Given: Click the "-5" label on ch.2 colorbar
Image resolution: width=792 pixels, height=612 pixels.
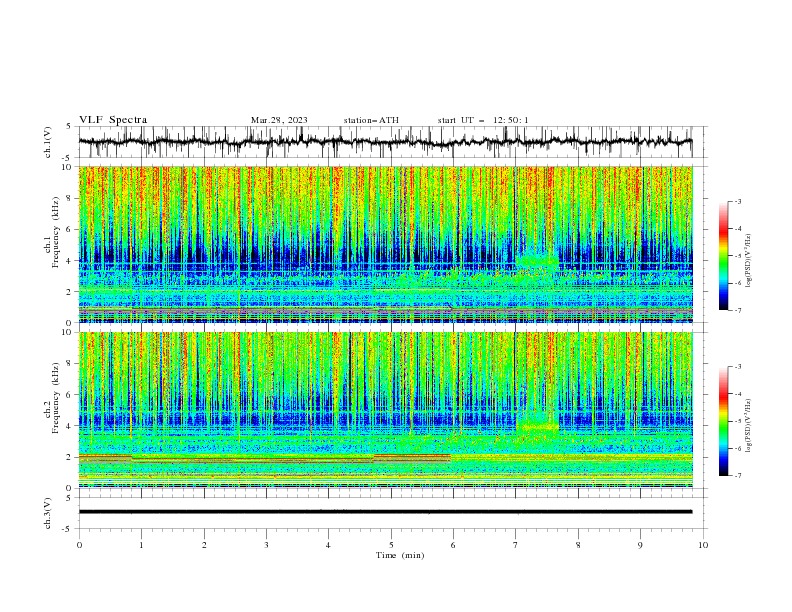Looking at the screenshot, I should pyautogui.click(x=738, y=421).
